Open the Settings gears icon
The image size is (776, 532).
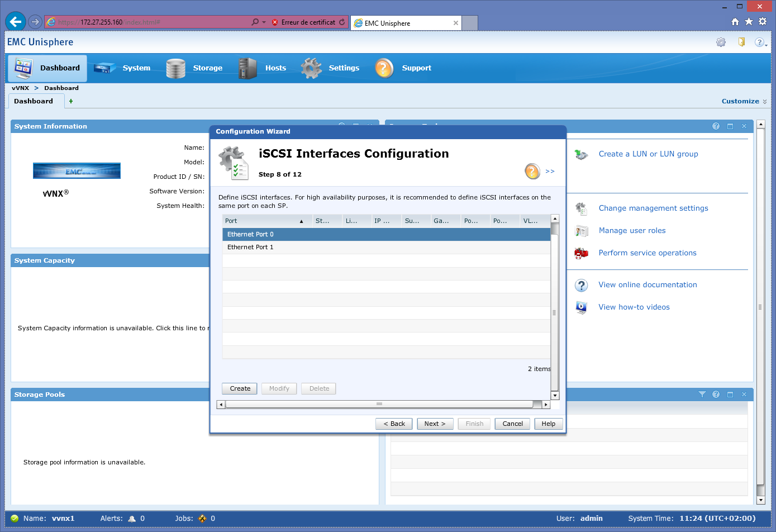[x=311, y=68]
